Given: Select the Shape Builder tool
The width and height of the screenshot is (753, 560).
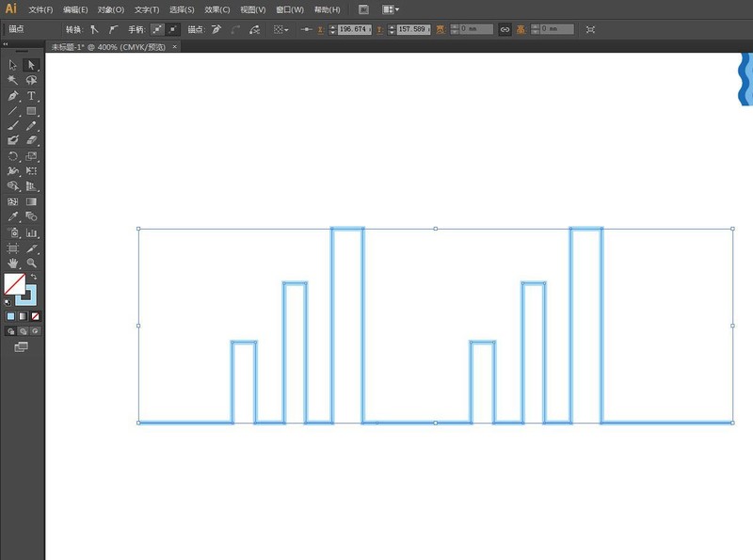Looking at the screenshot, I should [12, 186].
